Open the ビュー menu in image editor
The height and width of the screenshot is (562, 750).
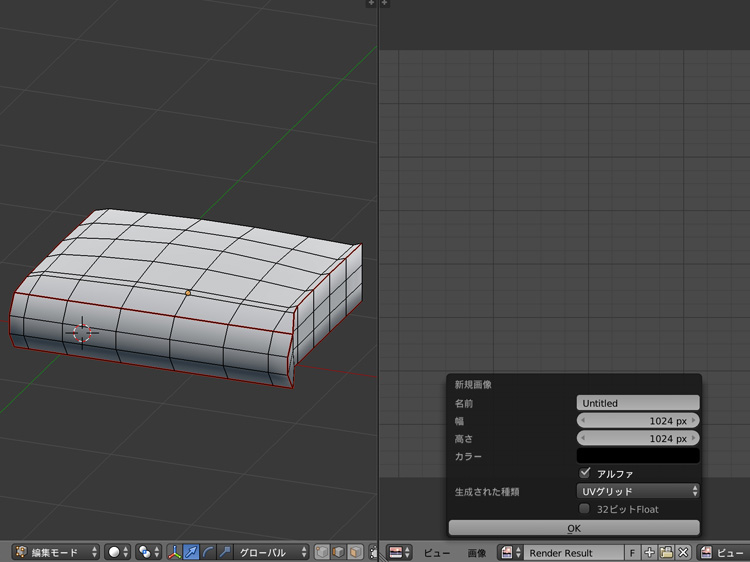click(437, 552)
